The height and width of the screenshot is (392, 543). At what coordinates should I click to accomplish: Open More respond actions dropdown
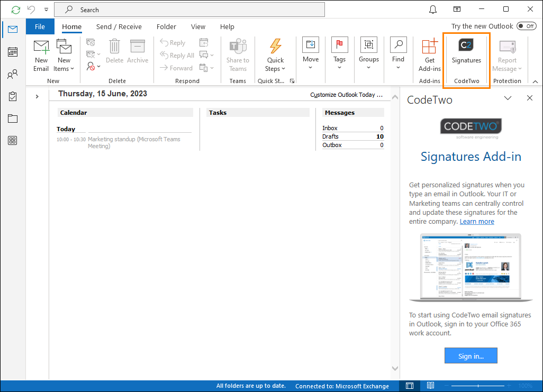tap(206, 68)
